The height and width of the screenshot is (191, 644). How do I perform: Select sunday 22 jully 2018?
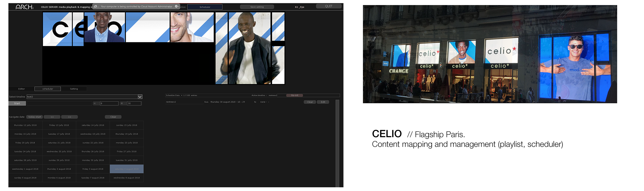pyautogui.click(x=93, y=143)
